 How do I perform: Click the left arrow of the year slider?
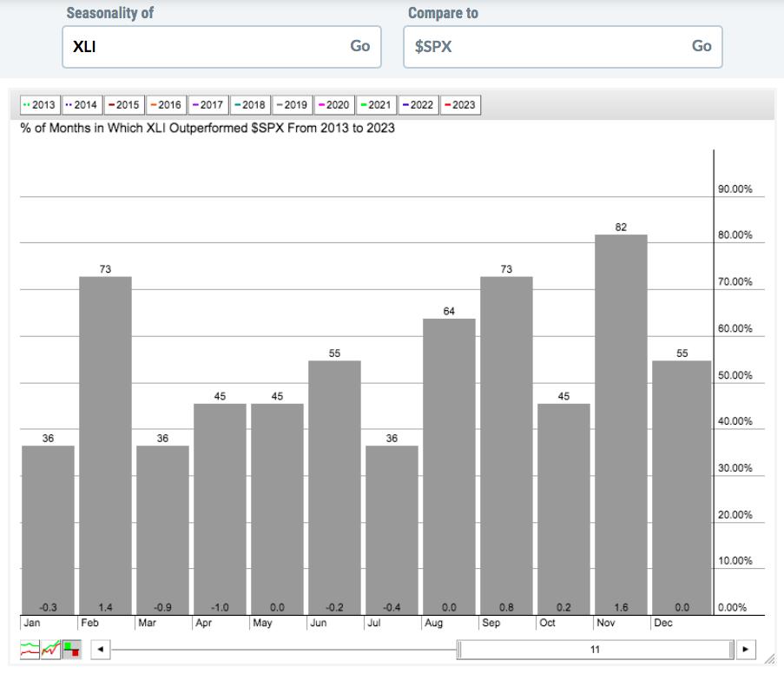[x=101, y=650]
